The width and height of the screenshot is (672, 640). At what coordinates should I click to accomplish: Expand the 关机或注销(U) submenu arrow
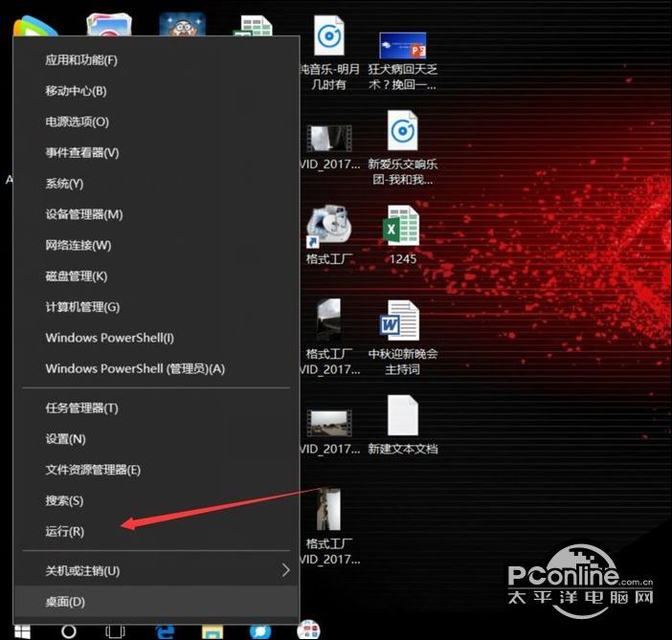pos(285,571)
